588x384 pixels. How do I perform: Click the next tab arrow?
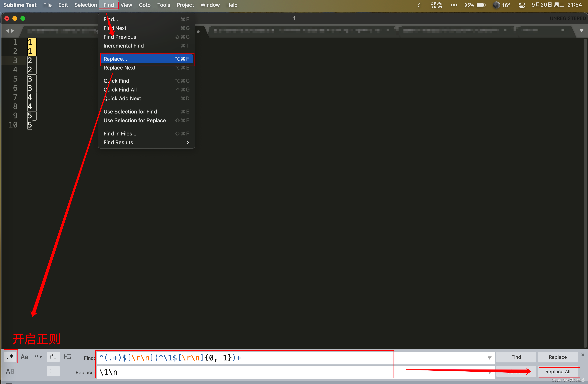tap(13, 31)
